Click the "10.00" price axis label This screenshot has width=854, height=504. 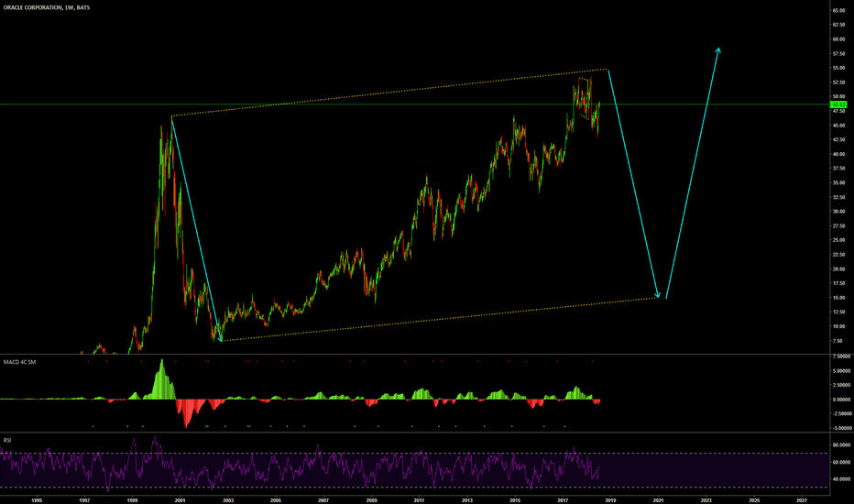[x=838, y=326]
